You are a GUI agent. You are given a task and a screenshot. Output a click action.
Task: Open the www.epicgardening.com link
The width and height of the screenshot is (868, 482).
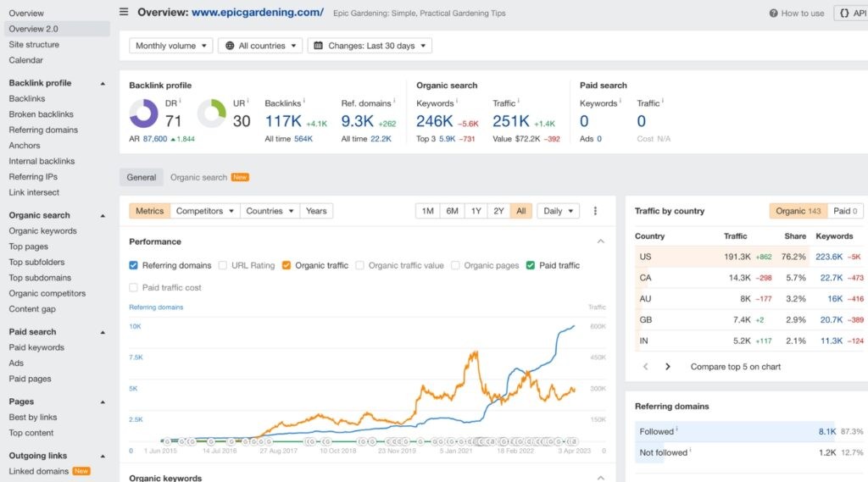coord(258,13)
